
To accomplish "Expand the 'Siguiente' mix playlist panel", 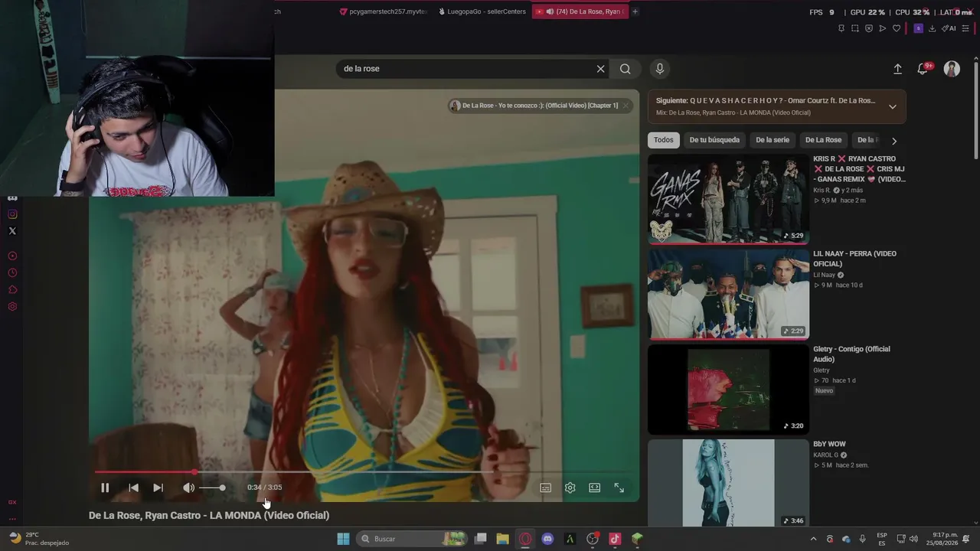I will point(892,106).
